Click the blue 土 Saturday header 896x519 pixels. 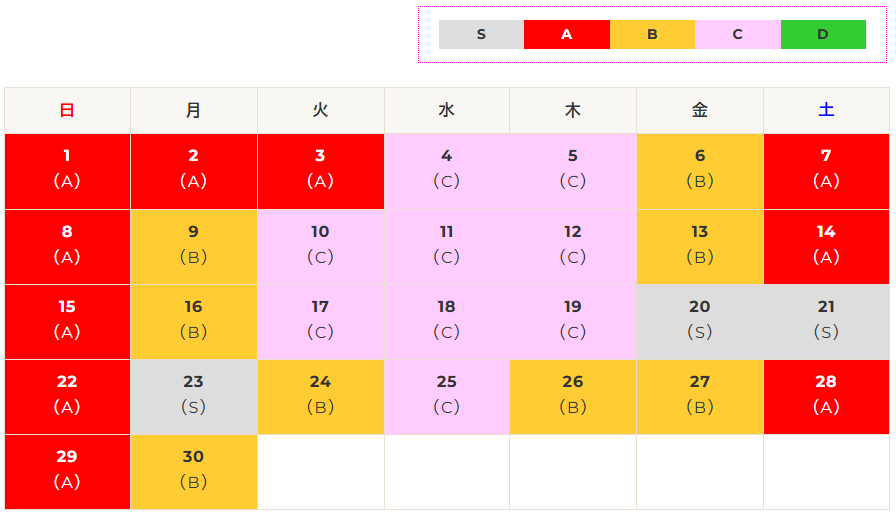826,110
